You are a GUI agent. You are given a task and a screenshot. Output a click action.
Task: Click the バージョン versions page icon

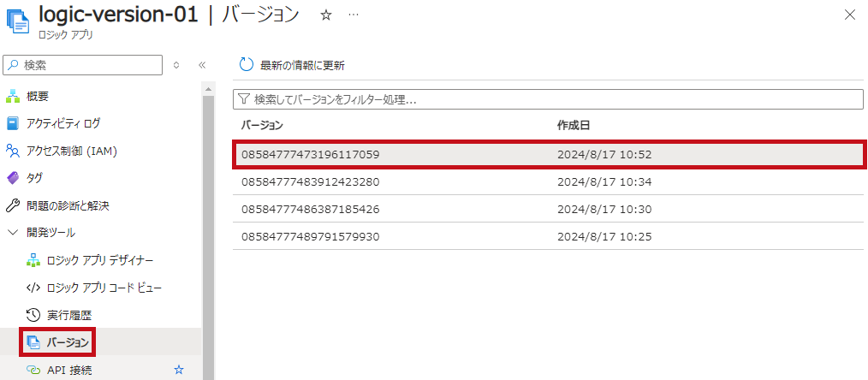click(x=33, y=342)
